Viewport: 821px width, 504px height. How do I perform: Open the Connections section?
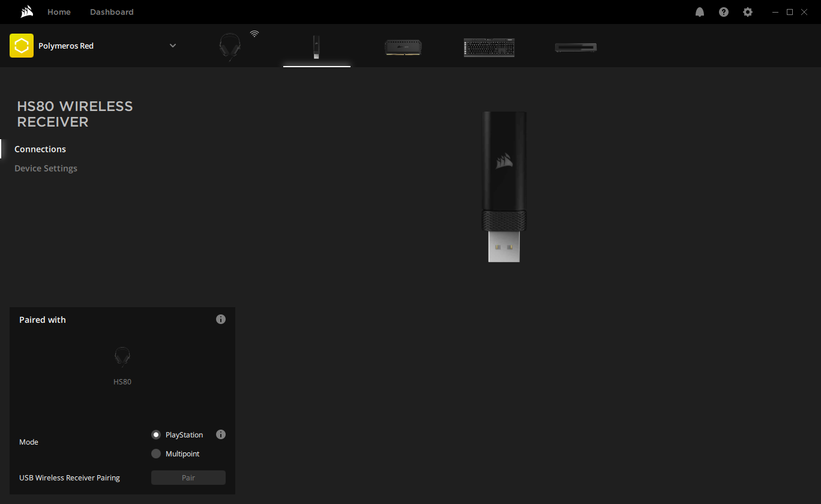pos(40,149)
